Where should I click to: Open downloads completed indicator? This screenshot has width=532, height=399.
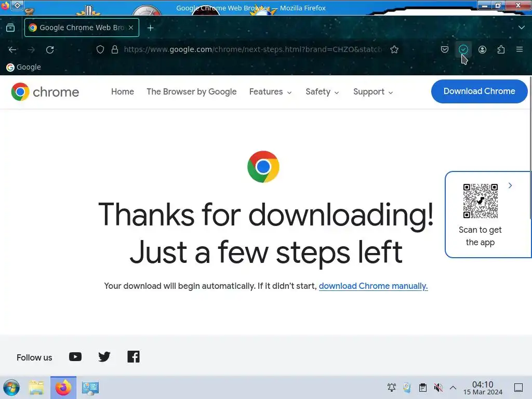click(x=463, y=49)
